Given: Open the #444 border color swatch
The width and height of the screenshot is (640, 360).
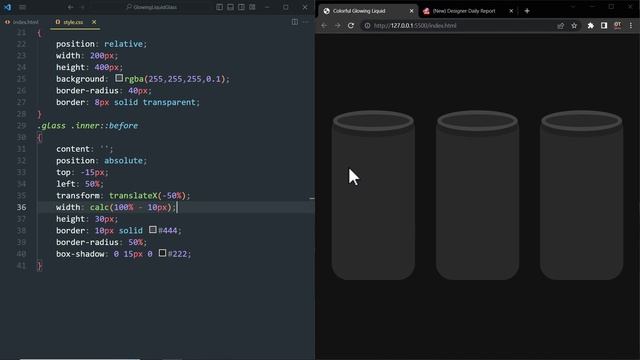Looking at the screenshot, I should point(153,230).
